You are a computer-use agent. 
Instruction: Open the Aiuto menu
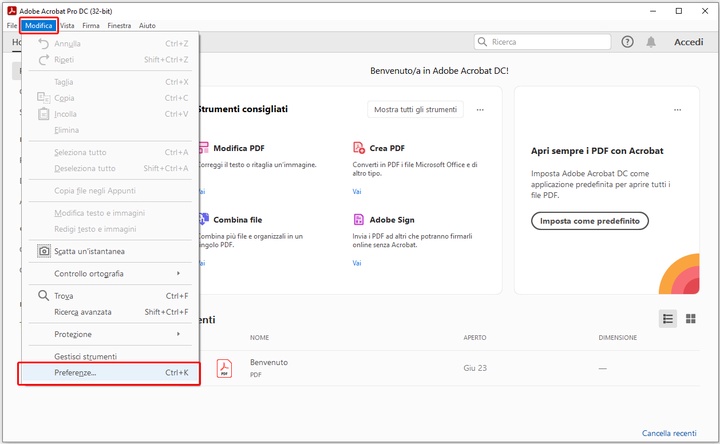pyautogui.click(x=147, y=26)
